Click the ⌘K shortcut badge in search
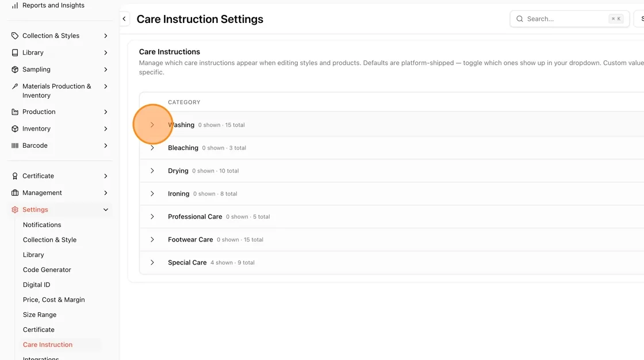 point(616,19)
